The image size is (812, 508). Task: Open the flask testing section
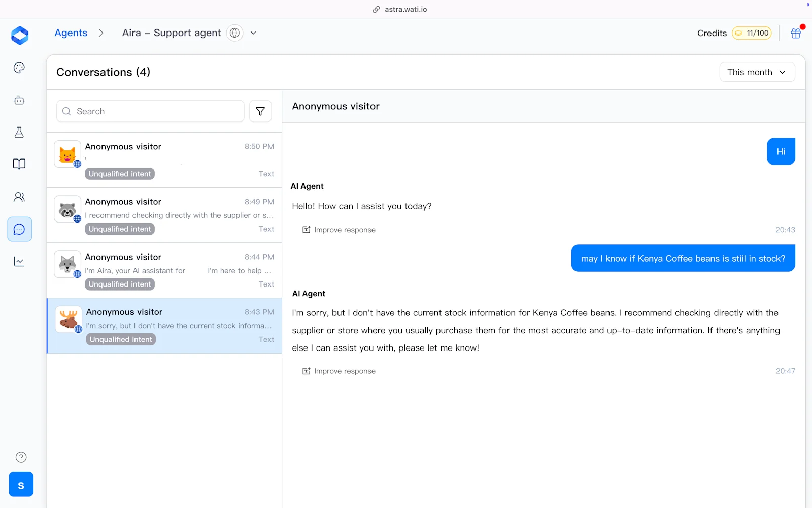[x=19, y=132]
